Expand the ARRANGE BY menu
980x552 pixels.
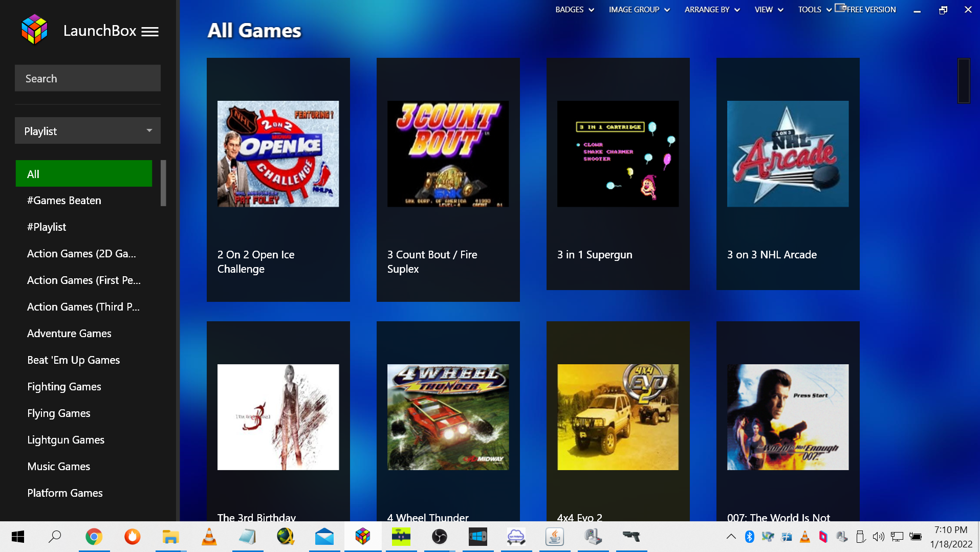(712, 10)
